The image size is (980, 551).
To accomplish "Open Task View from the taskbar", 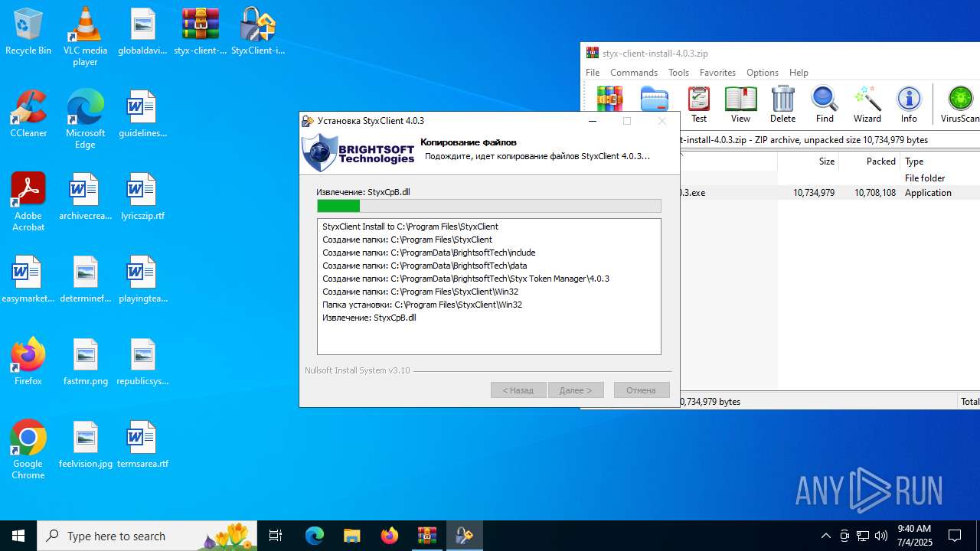I will tap(276, 536).
